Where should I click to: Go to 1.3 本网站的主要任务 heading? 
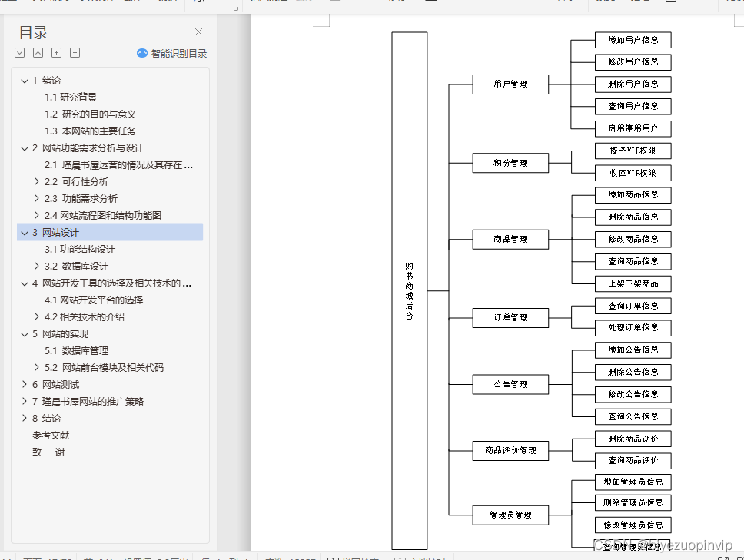tap(90, 131)
